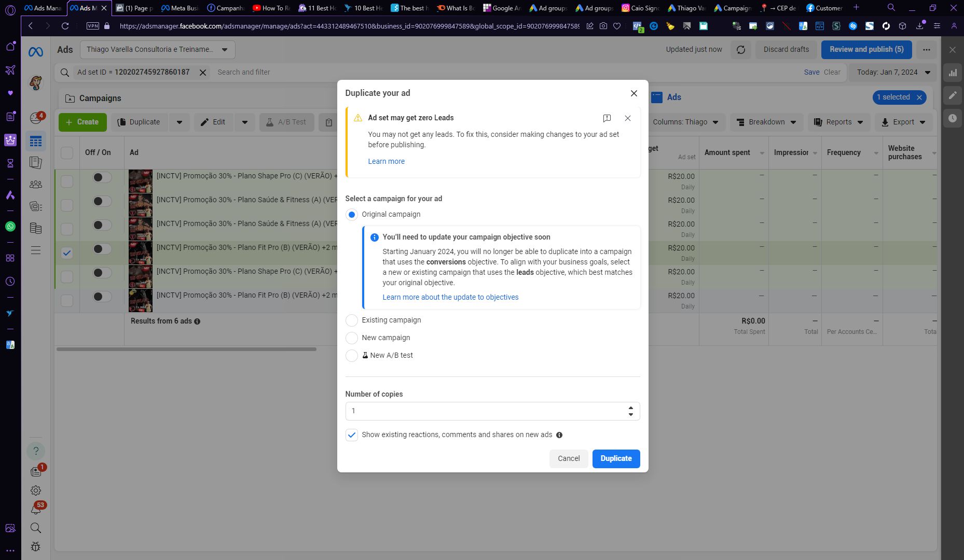Image resolution: width=964 pixels, height=560 pixels.
Task: Click the Discard drafts button
Action: click(x=786, y=50)
